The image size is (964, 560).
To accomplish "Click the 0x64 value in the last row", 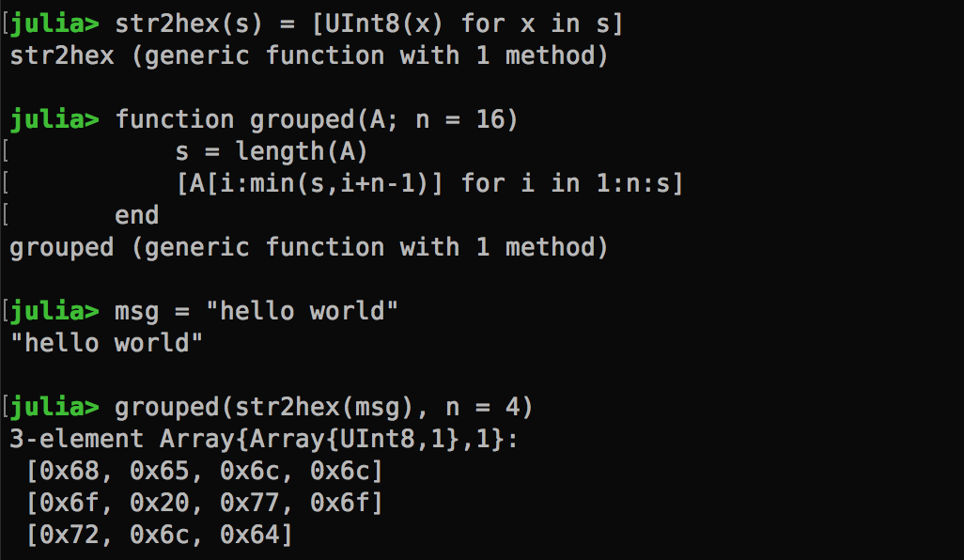I will (x=250, y=535).
